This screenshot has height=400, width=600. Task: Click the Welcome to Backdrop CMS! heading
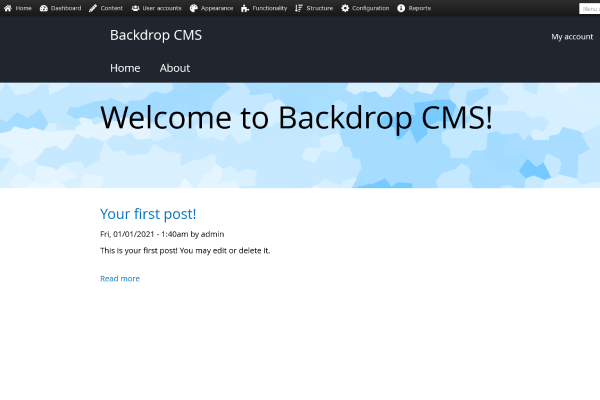point(297,117)
